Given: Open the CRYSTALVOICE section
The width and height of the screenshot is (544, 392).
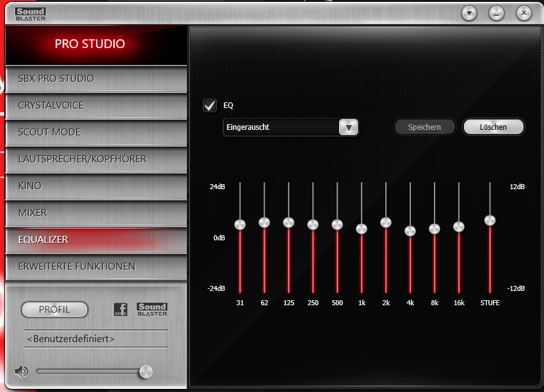Looking at the screenshot, I should 96,105.
